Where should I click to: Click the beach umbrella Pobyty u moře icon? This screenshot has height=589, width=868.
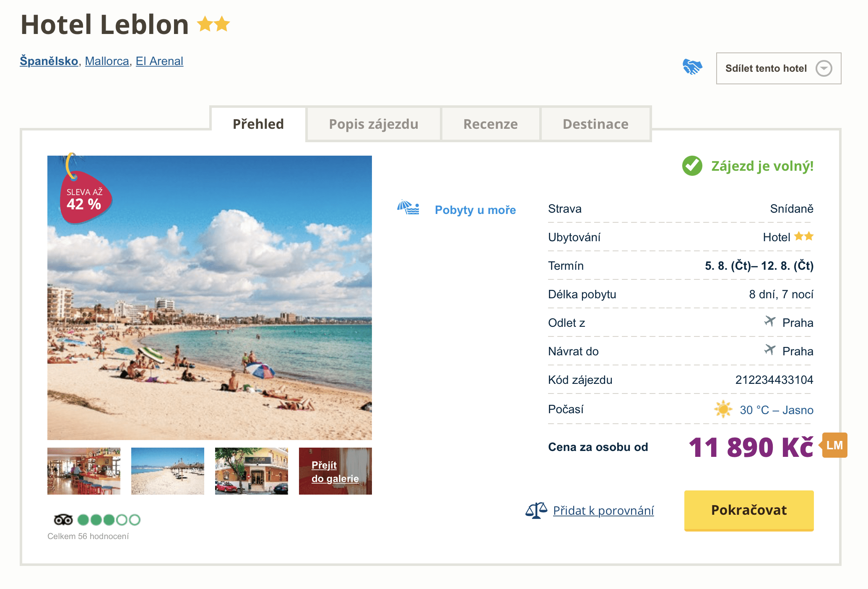pyautogui.click(x=408, y=207)
